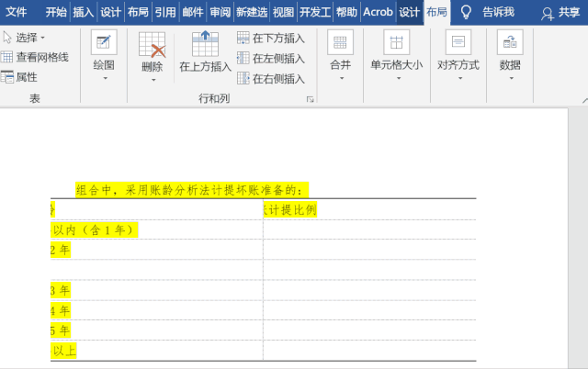Open table 属性 properties
This screenshot has width=588, height=369.
[x=19, y=77]
